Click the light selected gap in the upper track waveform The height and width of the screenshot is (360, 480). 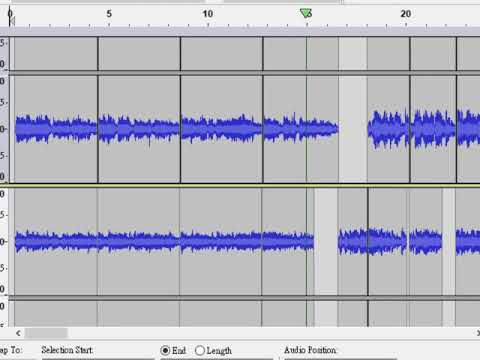[353, 129]
